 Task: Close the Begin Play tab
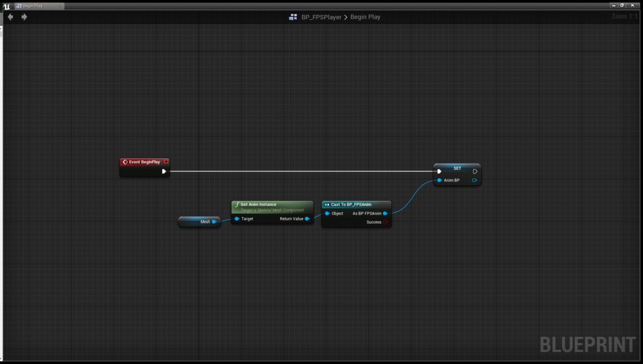[61, 6]
